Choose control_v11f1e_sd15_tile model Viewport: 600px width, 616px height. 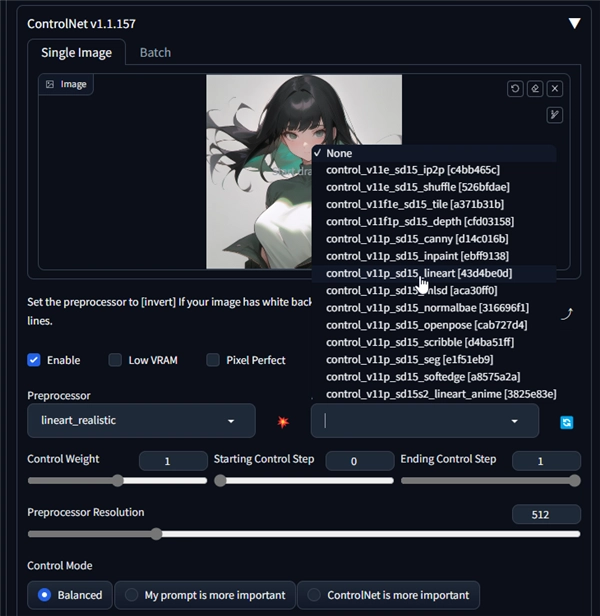pos(434,204)
